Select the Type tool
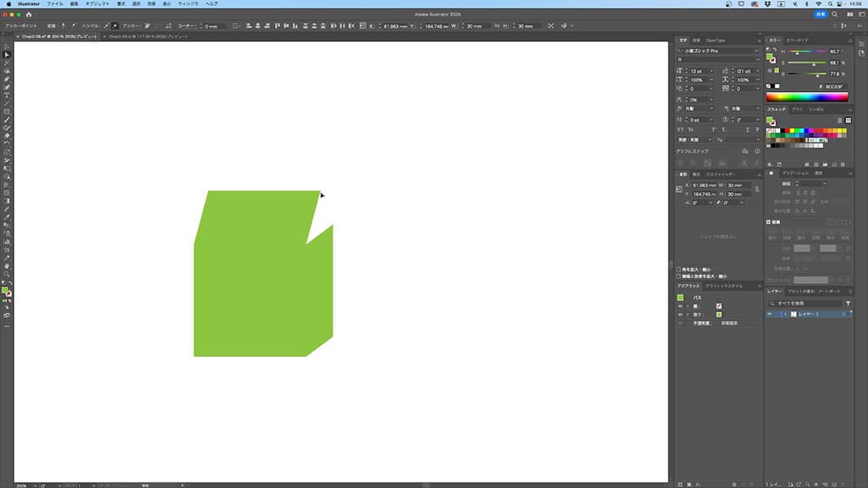868x488 pixels. click(x=7, y=95)
